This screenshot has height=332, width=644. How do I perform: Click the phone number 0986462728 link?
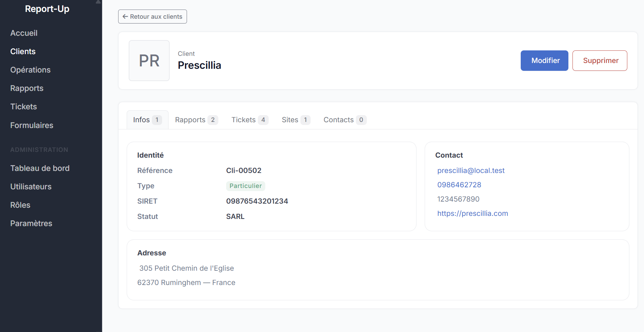point(459,185)
